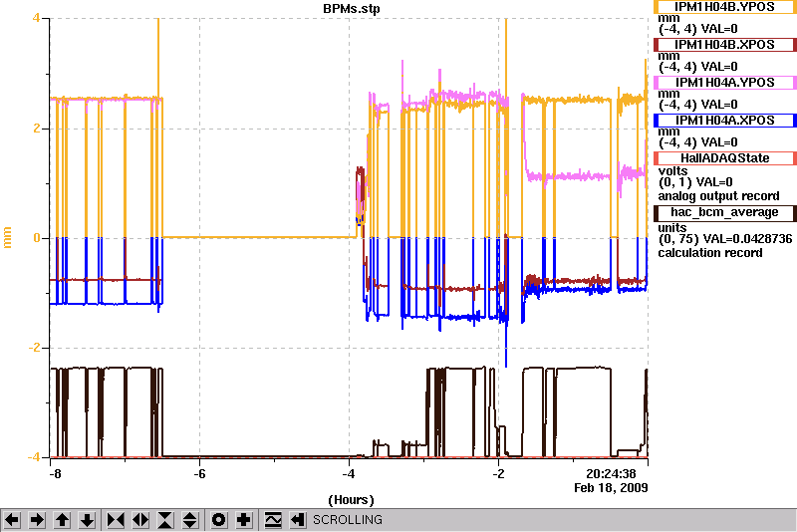Click the circle icon in the toolbar
The image size is (797, 532).
[219, 520]
